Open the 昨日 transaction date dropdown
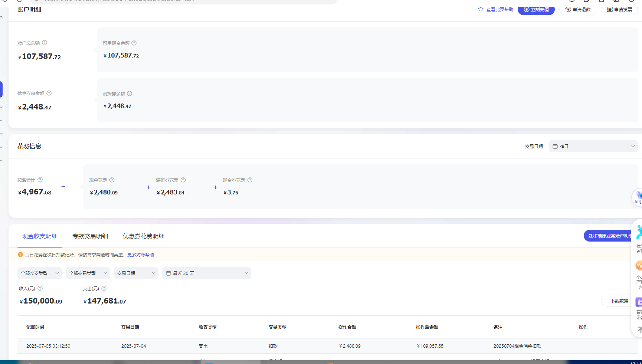Image resolution: width=642 pixels, height=364 pixels. tap(593, 146)
